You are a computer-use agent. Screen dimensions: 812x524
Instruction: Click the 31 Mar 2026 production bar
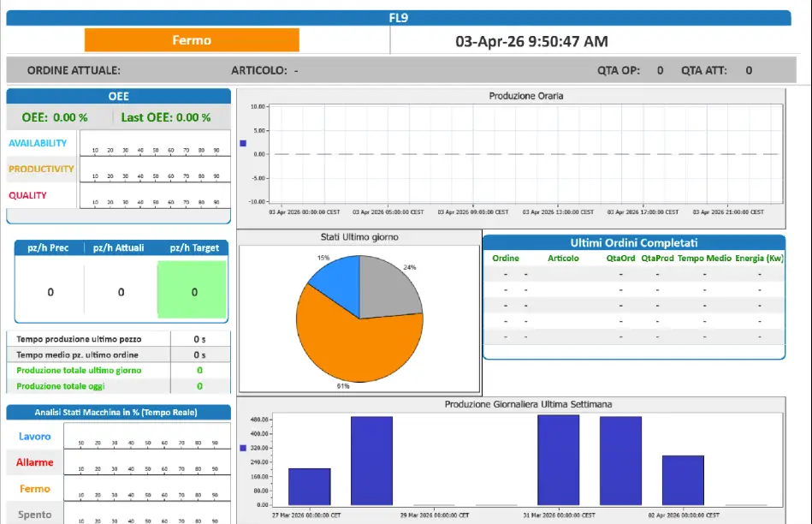click(x=558, y=461)
